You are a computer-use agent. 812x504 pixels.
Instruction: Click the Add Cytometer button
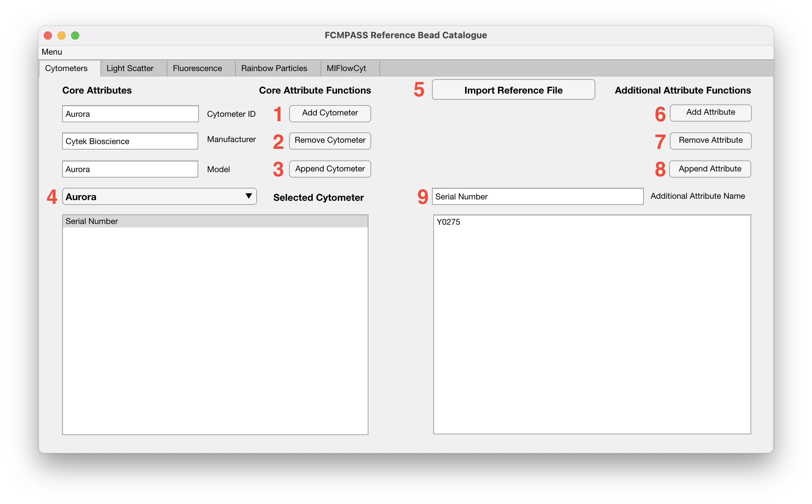click(330, 113)
